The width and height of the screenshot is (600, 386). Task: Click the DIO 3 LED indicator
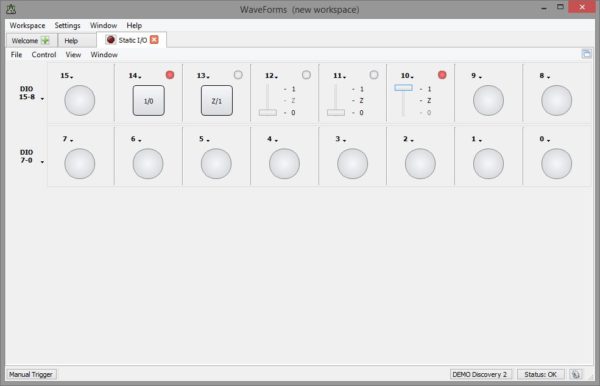coord(352,164)
